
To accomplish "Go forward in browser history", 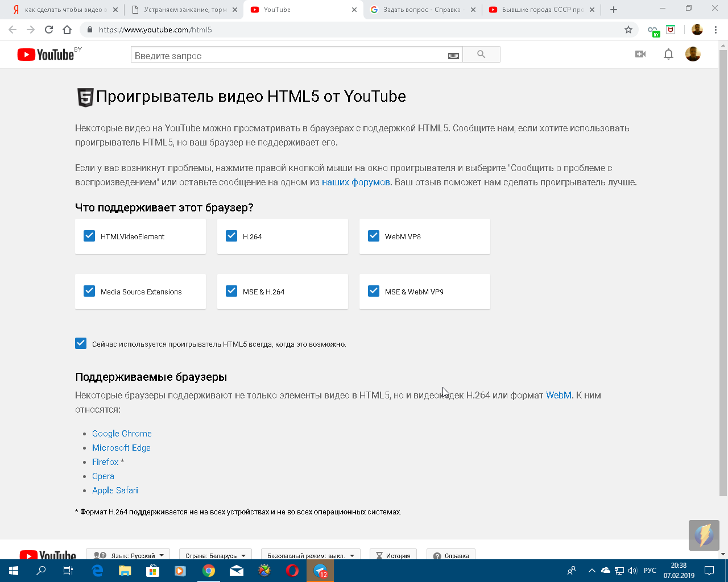I will (x=31, y=30).
